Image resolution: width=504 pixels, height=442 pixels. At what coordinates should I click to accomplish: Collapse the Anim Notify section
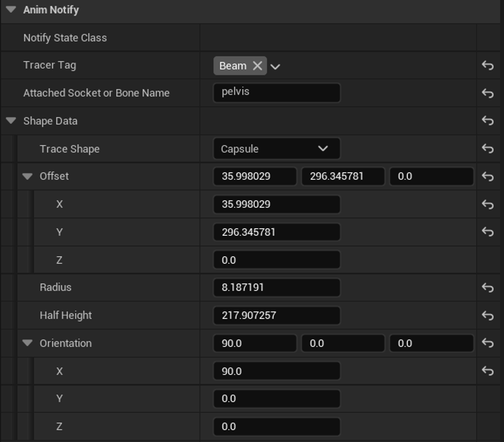tap(11, 10)
